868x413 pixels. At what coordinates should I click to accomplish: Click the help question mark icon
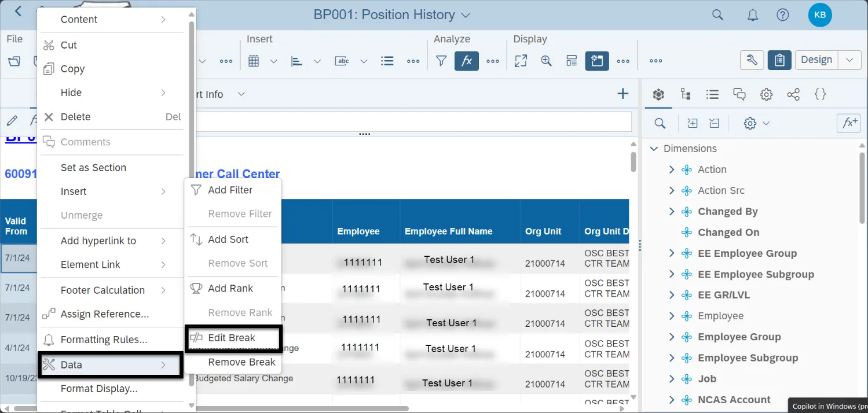pyautogui.click(x=782, y=15)
